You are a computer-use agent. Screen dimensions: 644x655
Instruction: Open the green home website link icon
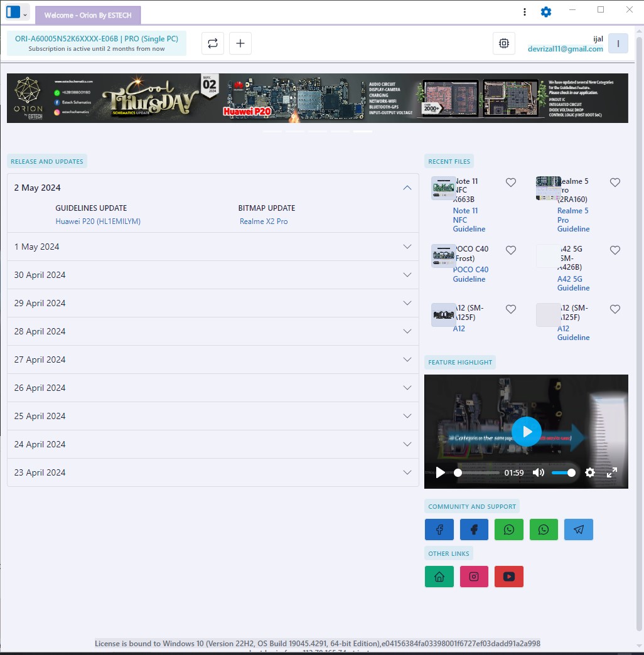tap(439, 577)
